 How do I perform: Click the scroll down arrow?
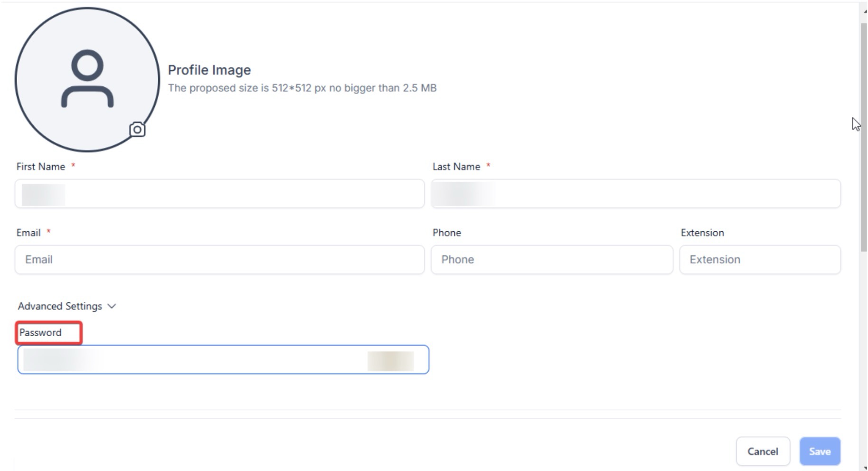865,468
